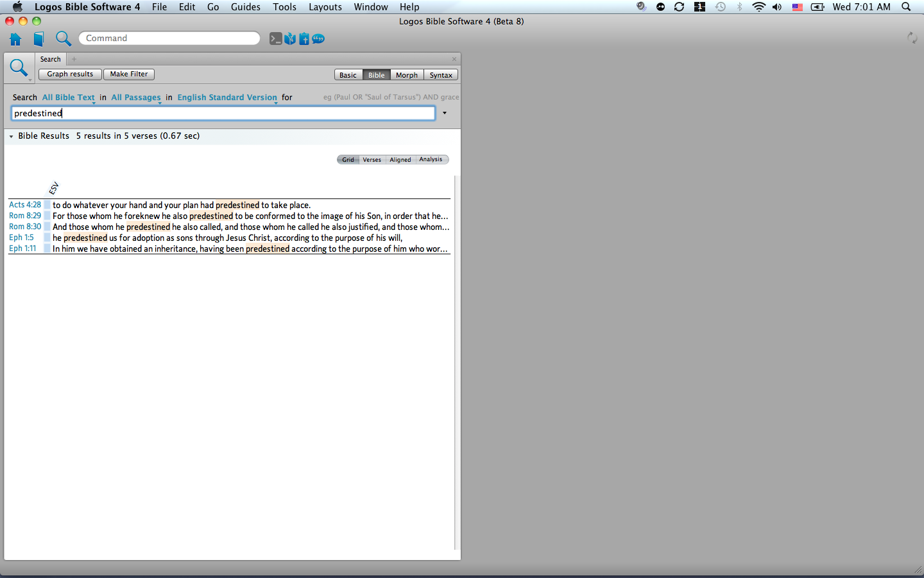Image resolution: width=924 pixels, height=578 pixels.
Task: Click the rotated ESV column header
Action: pos(54,188)
